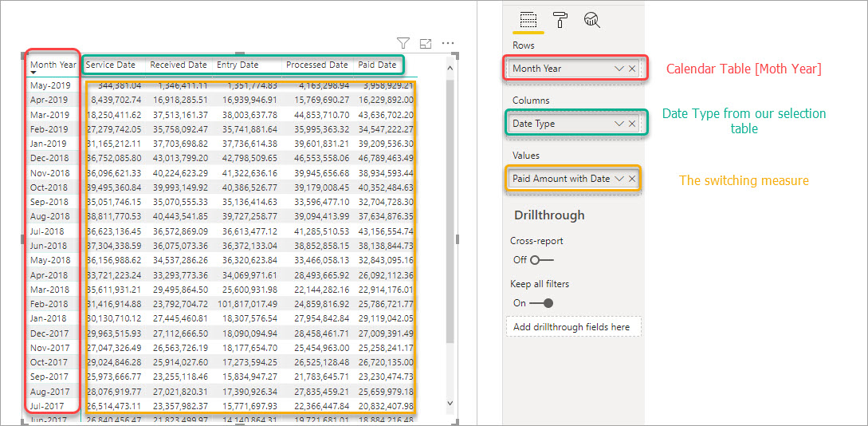Select the Mar-2019 row label
868x426 pixels.
pyautogui.click(x=49, y=115)
